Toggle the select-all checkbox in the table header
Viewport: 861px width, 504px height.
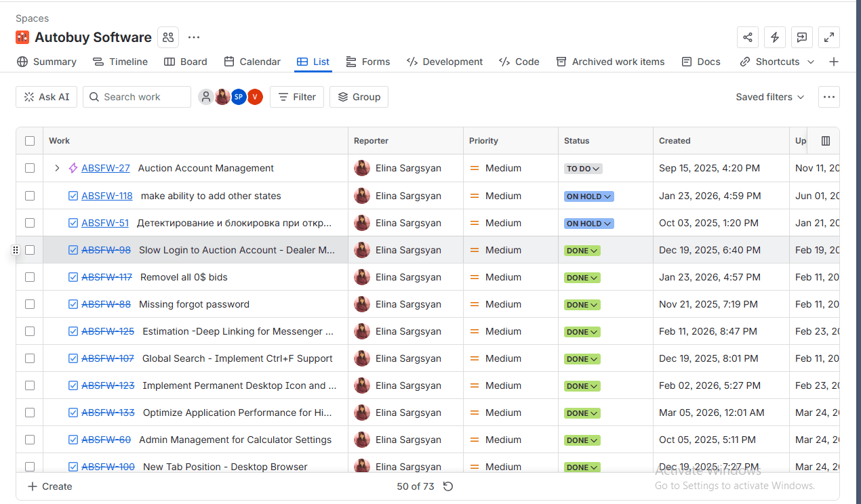tap(30, 141)
